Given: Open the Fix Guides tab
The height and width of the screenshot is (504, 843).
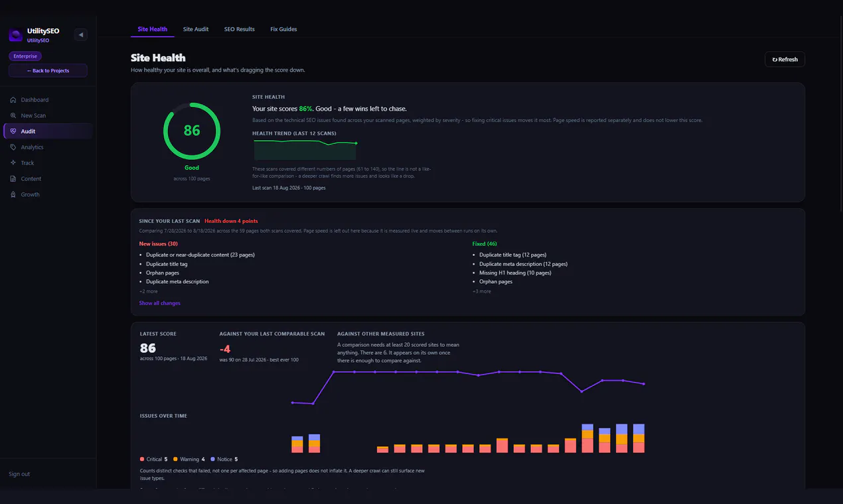Looking at the screenshot, I should tap(283, 29).
